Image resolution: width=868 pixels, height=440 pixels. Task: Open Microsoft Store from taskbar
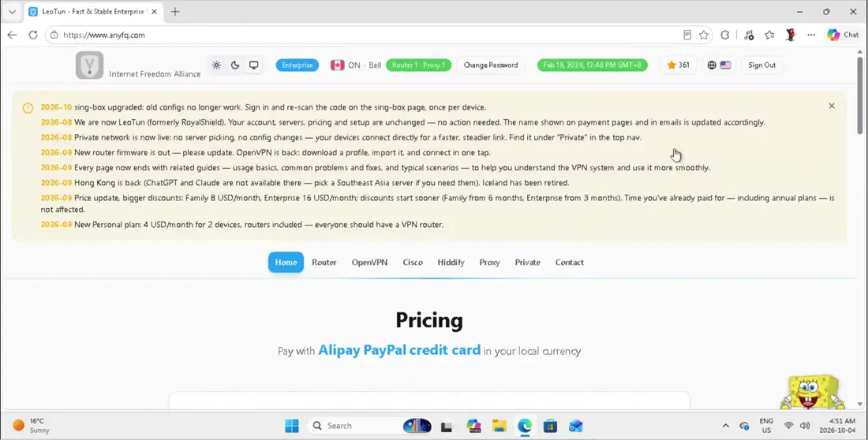550,426
